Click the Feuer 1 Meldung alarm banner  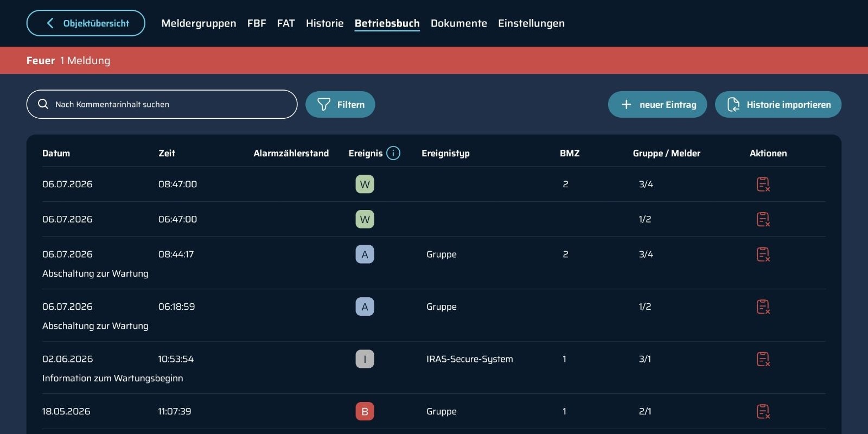(x=434, y=60)
